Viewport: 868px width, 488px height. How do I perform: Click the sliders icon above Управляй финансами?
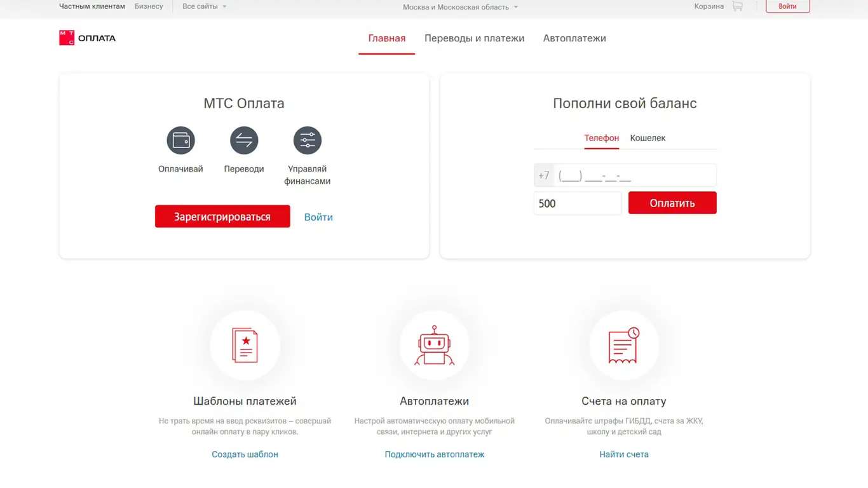308,140
